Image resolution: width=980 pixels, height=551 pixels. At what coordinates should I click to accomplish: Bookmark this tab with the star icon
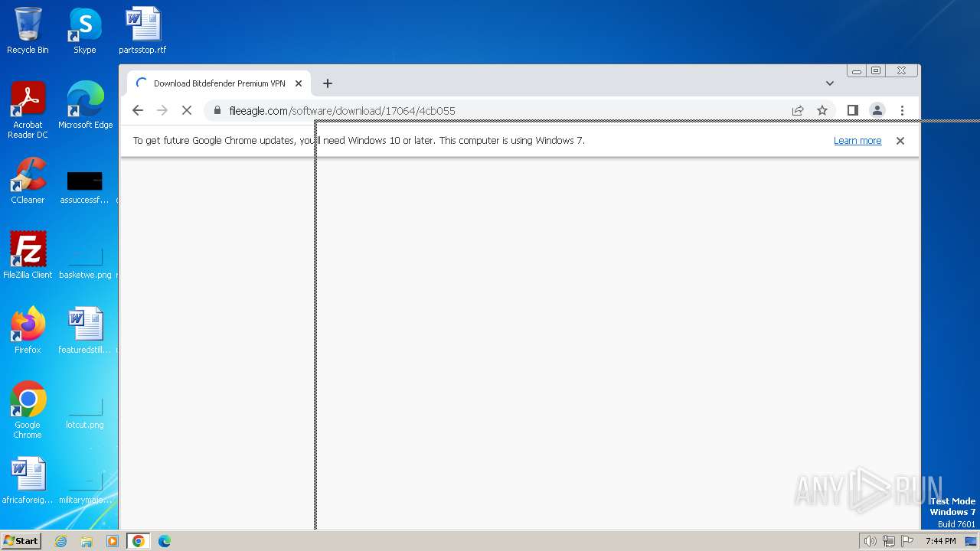(x=822, y=110)
